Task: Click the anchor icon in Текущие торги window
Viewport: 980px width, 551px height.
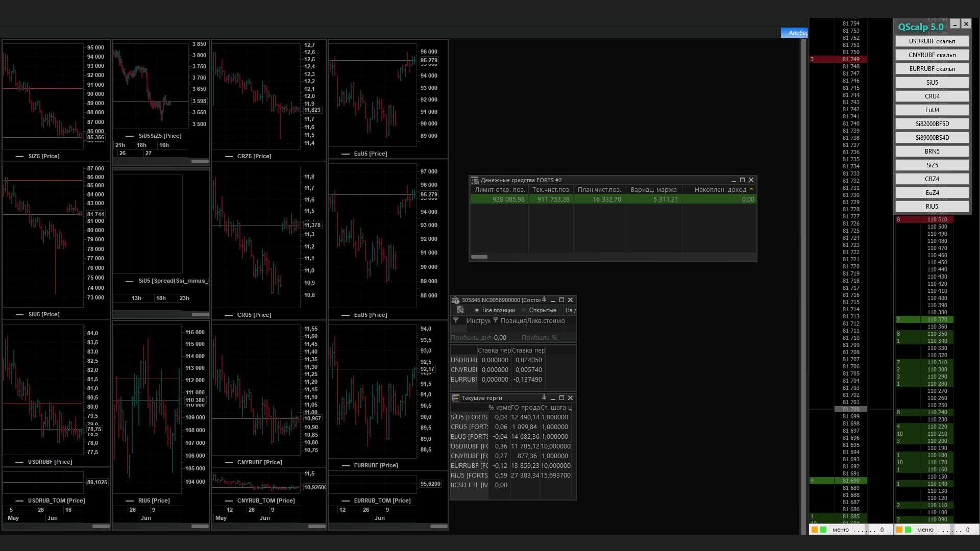Action: 544,397
